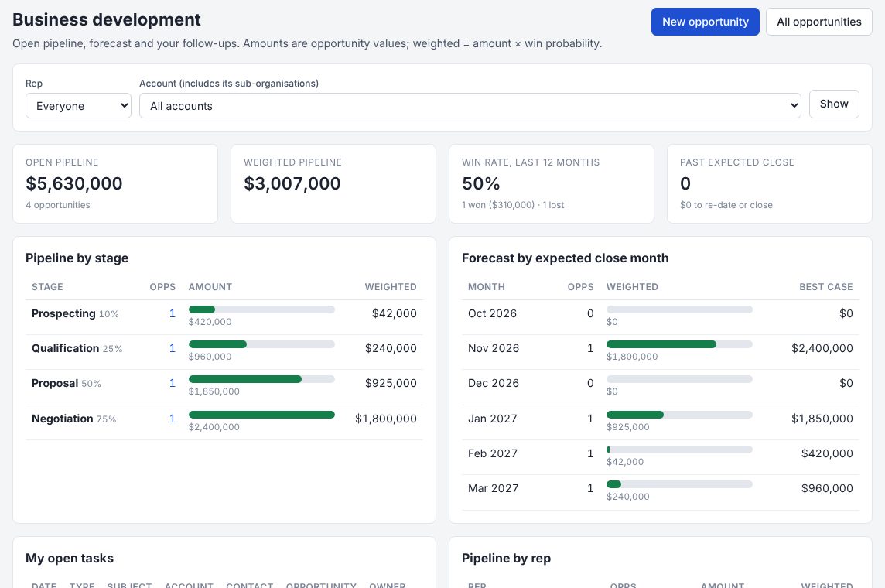Click the $960,000 best case value

coord(827,488)
